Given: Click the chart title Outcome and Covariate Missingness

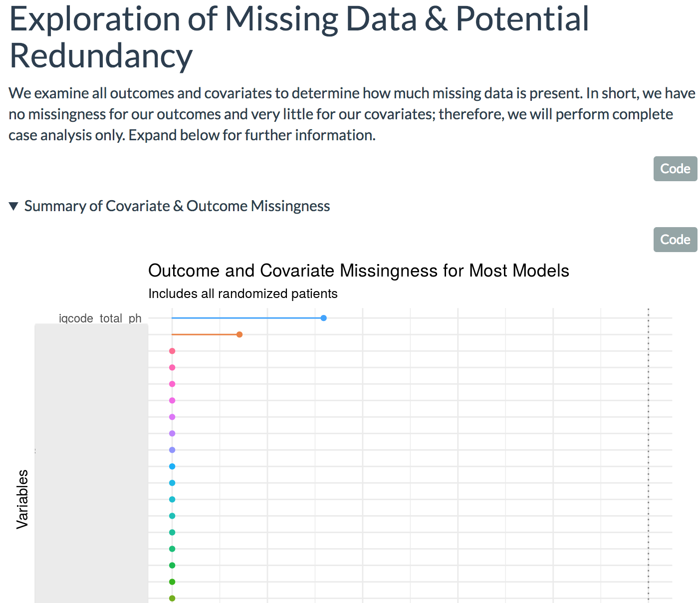Looking at the screenshot, I should click(x=359, y=271).
